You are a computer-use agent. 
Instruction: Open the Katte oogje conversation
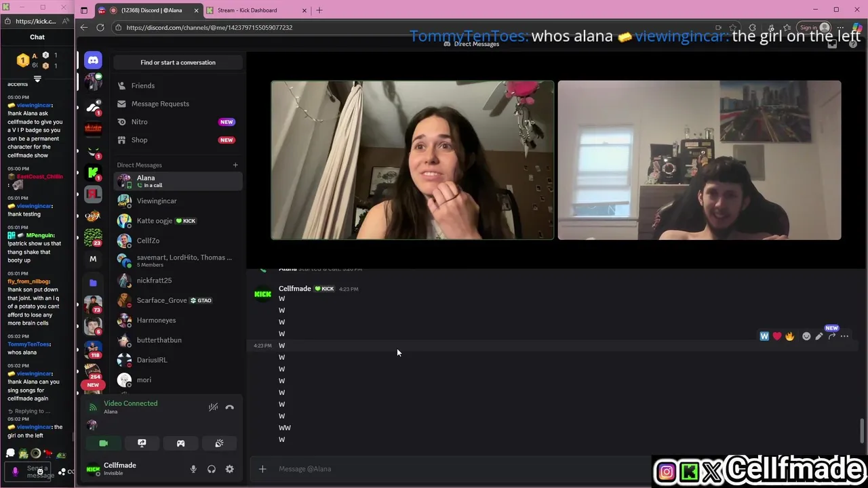coord(178,221)
